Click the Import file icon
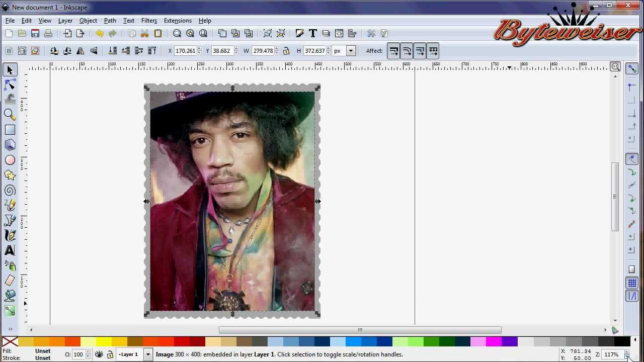 (x=67, y=33)
